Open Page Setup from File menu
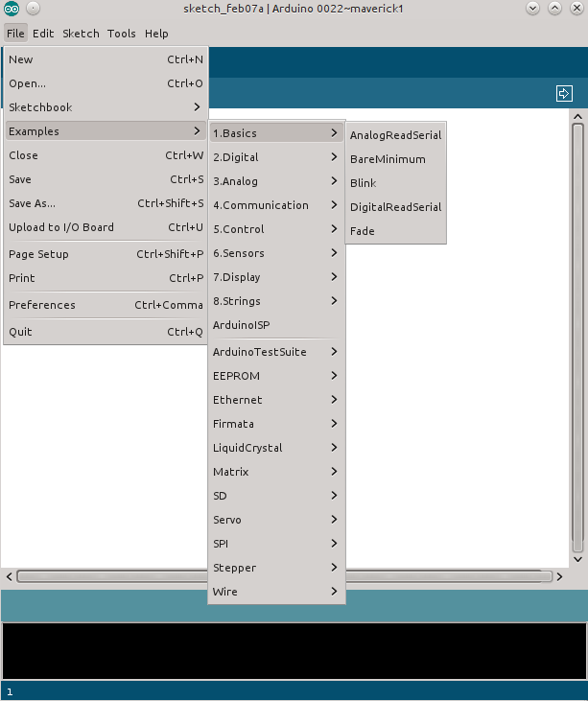Viewport: 588px width, 701px height. pyautogui.click(x=106, y=254)
